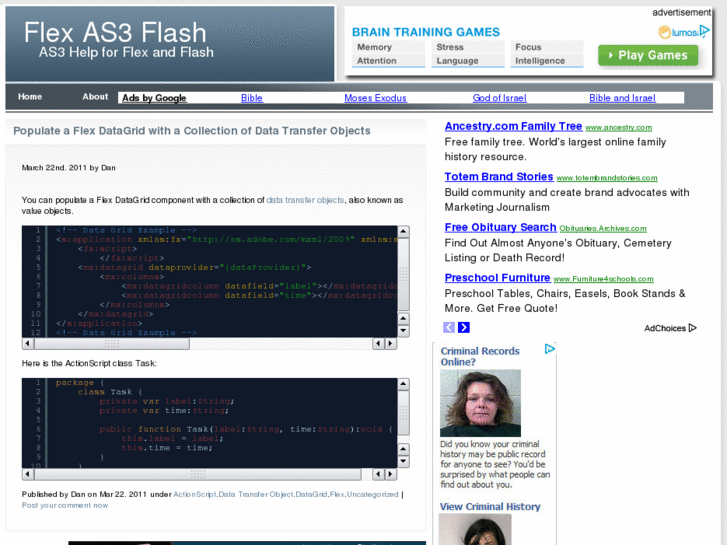The height and width of the screenshot is (545, 727).
Task: Follow the Bible and Israel link
Action: point(622,98)
